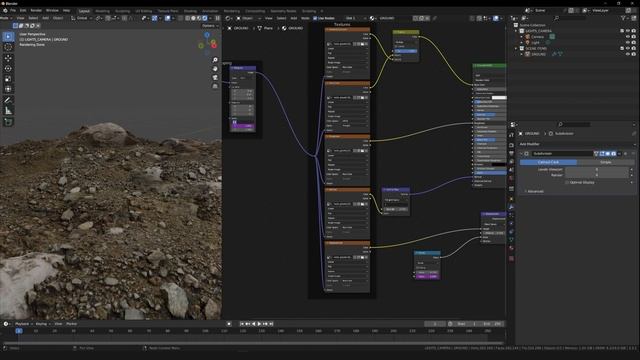Select the Move tool in viewport toolbar

8,58
